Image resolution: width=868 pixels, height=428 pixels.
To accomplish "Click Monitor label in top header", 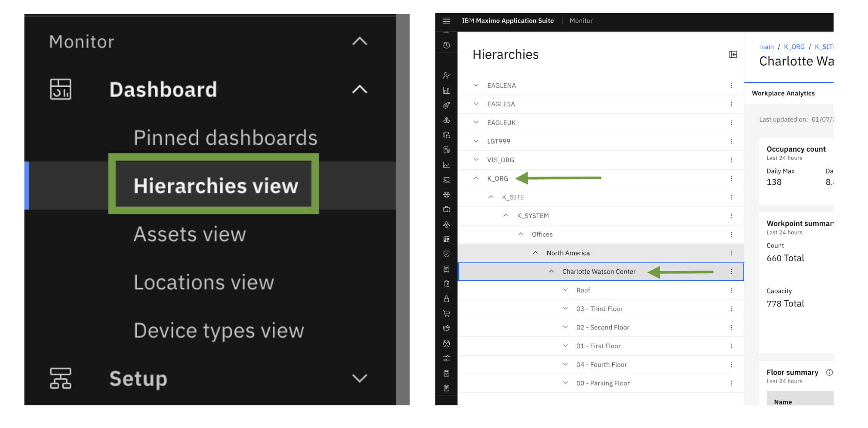I will [x=581, y=20].
